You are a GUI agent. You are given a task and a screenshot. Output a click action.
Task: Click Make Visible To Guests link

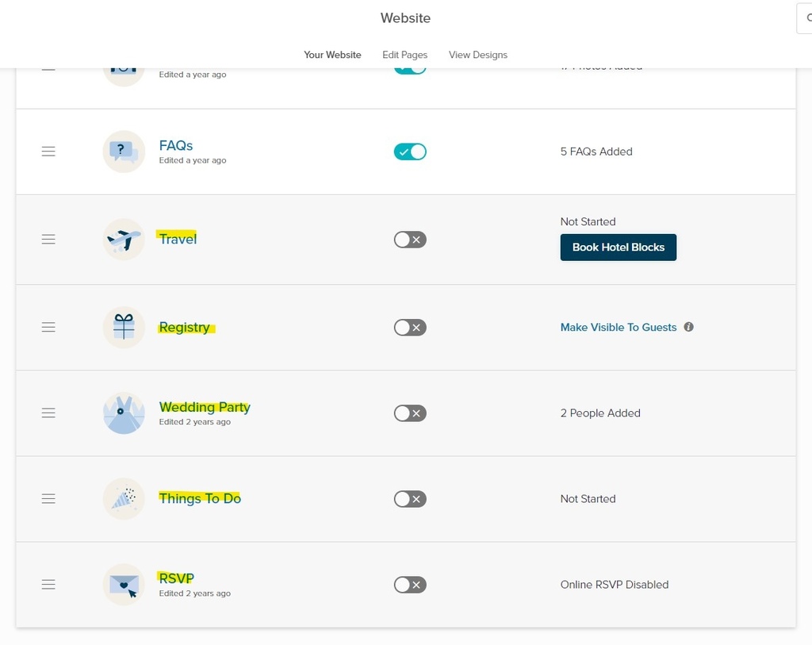pos(619,327)
